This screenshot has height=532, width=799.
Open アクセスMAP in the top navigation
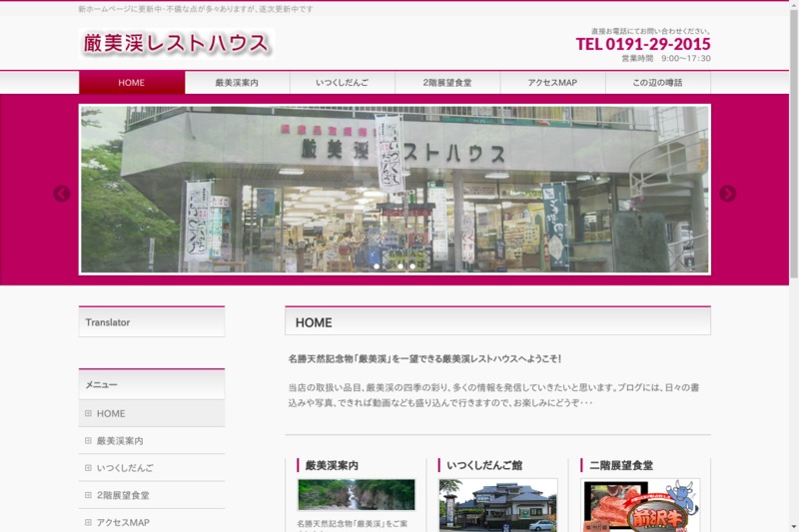tap(552, 83)
